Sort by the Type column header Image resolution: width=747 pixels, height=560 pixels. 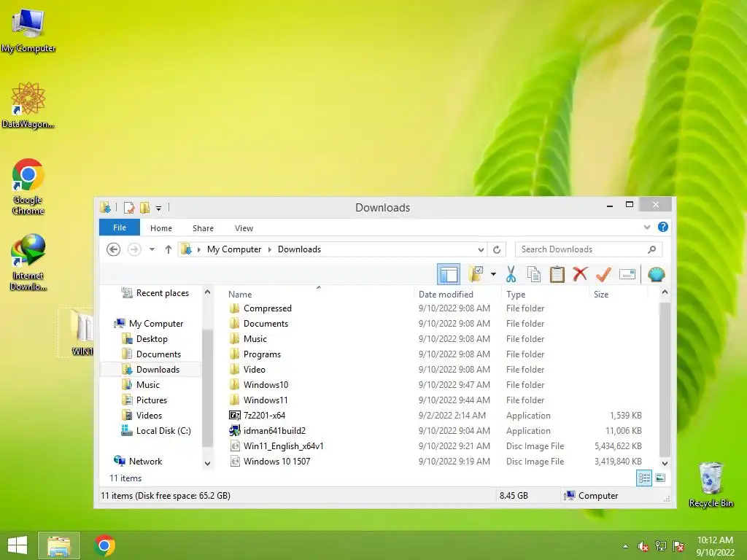pos(516,295)
